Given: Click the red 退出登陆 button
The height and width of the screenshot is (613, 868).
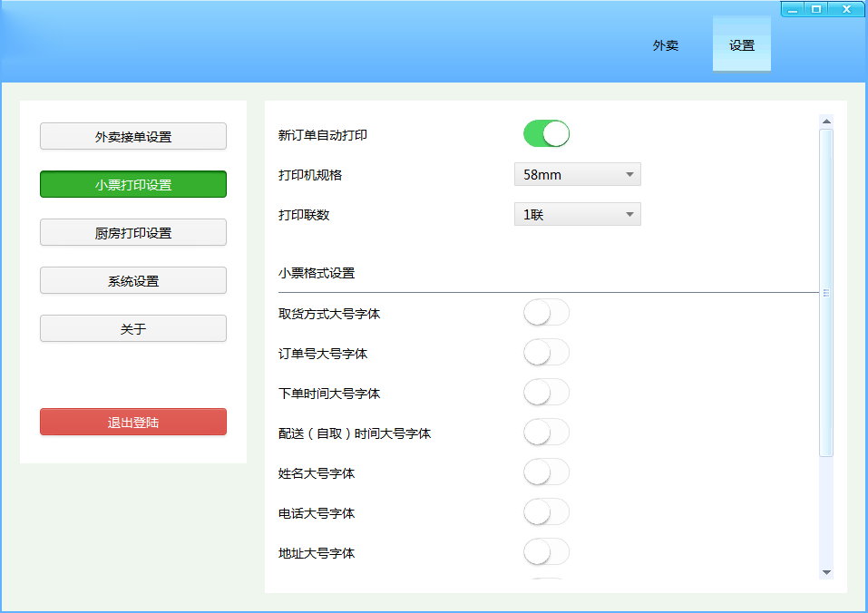Looking at the screenshot, I should pyautogui.click(x=133, y=423).
